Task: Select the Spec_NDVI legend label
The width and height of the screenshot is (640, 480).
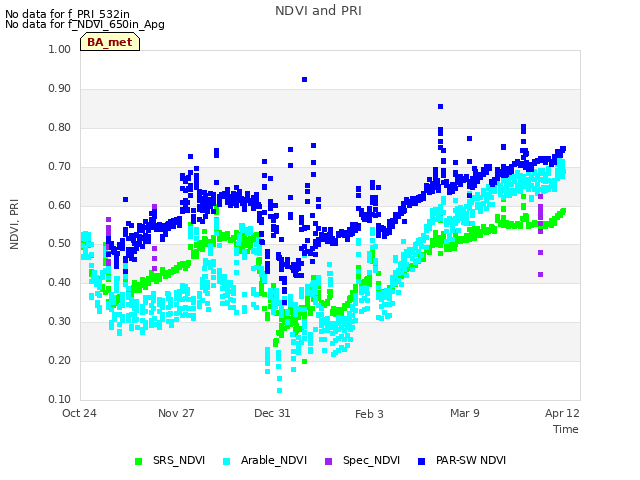Action: [371, 460]
